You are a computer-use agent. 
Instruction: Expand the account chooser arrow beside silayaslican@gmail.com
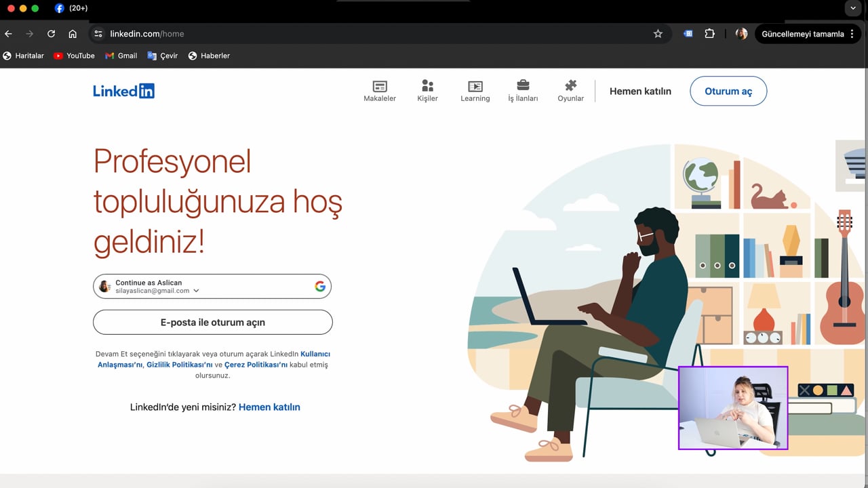coord(197,291)
